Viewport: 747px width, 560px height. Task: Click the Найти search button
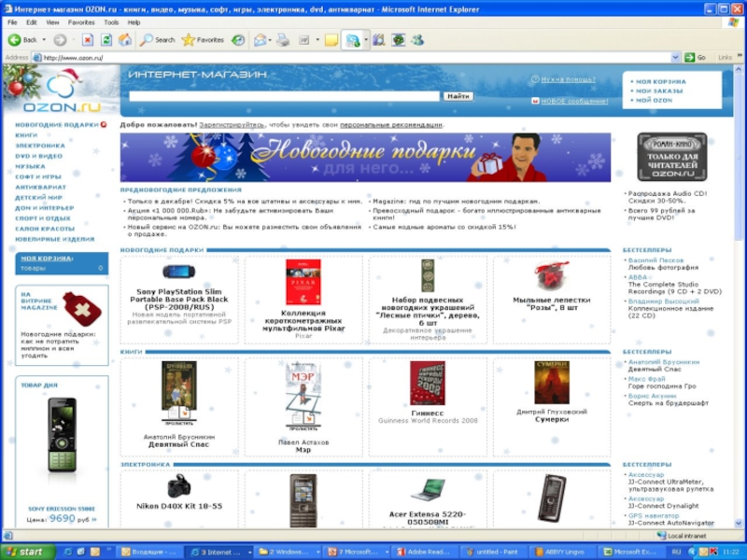coord(458,96)
